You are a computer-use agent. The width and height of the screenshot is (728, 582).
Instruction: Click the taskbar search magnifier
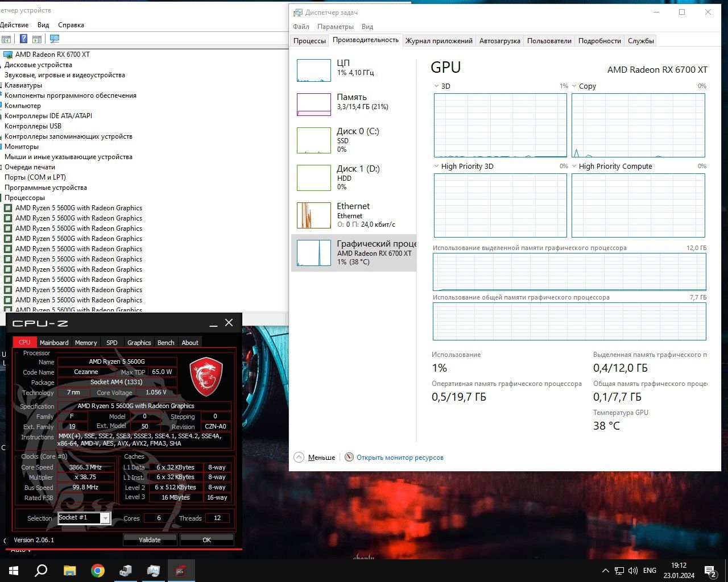click(x=41, y=571)
